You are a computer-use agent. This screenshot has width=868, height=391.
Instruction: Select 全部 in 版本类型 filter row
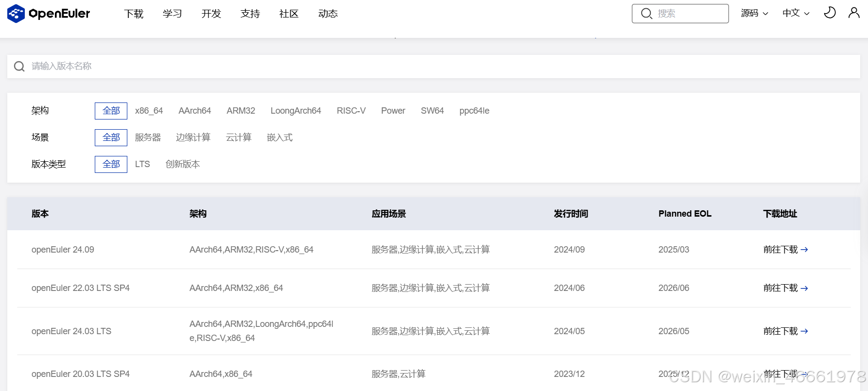pyautogui.click(x=111, y=164)
